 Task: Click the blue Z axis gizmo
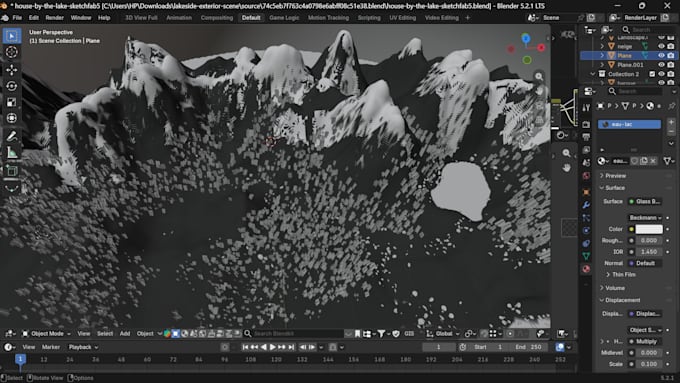tap(526, 39)
